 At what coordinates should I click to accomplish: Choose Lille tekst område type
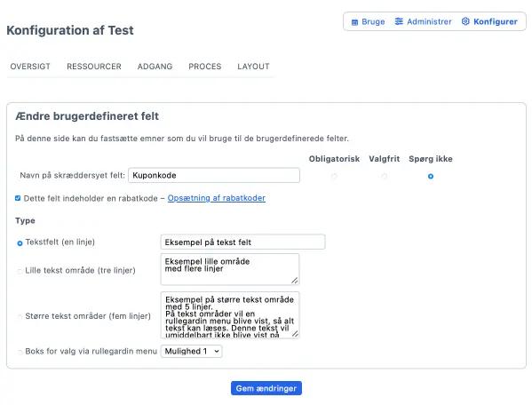20,272
